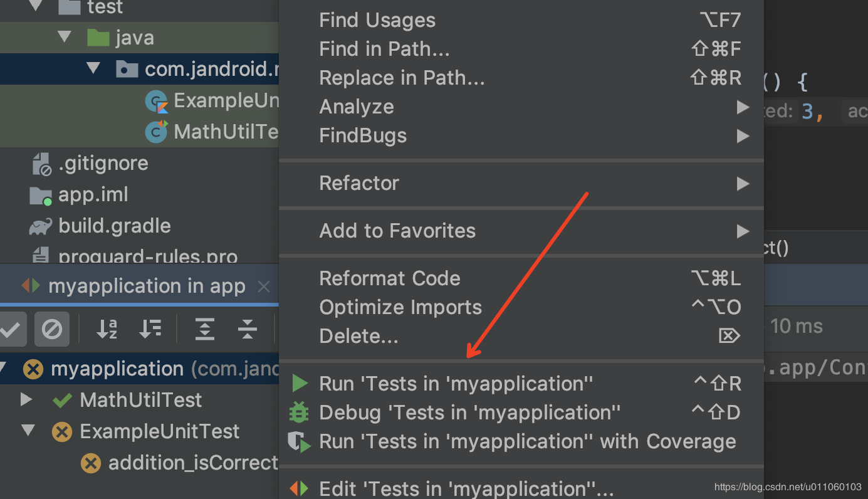Click the green Debug bug icon
868x499 pixels.
299,412
